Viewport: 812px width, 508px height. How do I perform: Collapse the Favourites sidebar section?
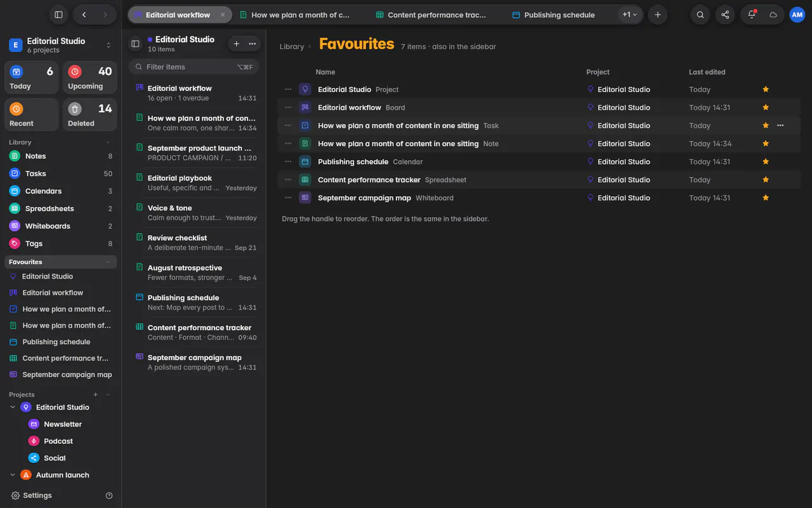(108, 262)
